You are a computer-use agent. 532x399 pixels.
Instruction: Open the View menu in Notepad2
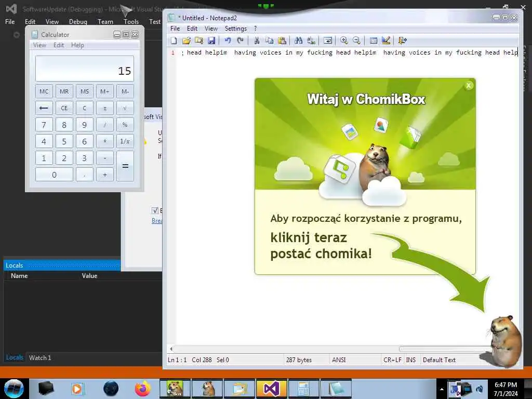click(x=211, y=29)
